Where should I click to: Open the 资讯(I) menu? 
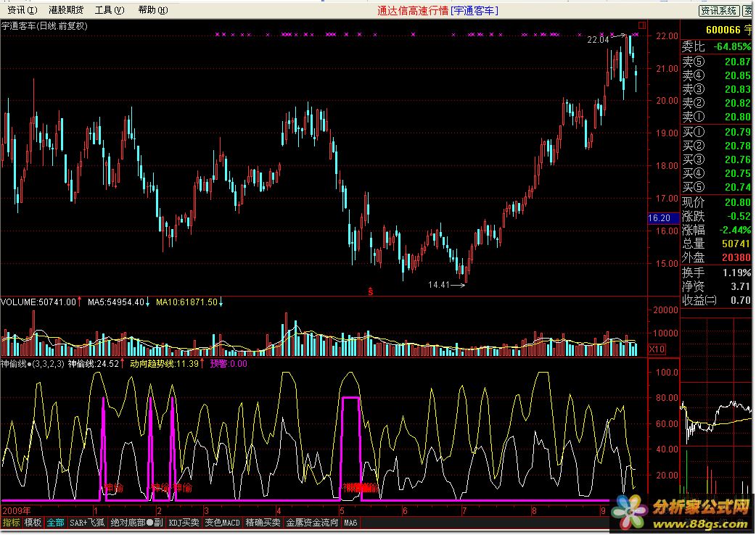click(x=22, y=10)
